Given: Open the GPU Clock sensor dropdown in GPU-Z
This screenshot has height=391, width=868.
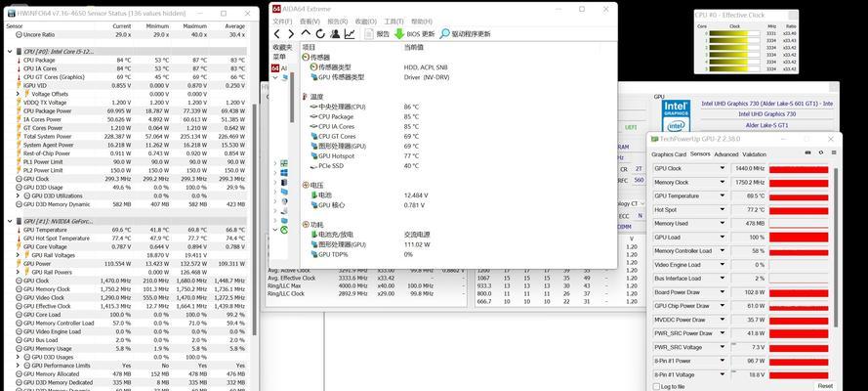Looking at the screenshot, I should (x=723, y=168).
